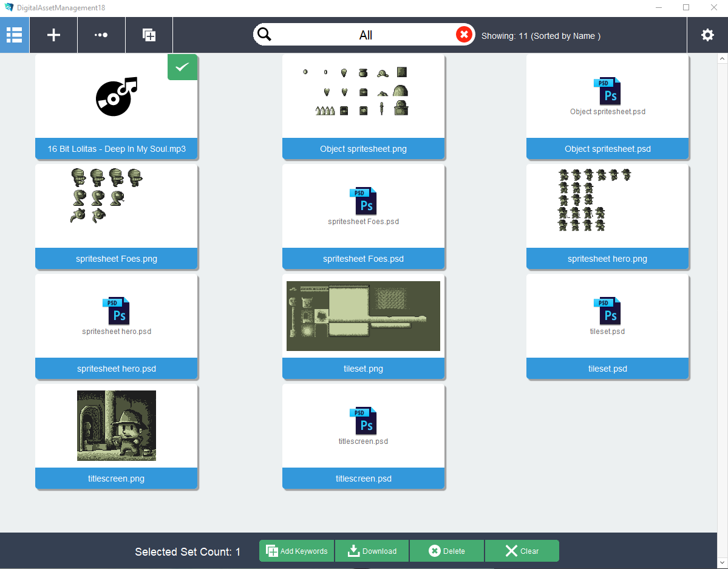Click the scrollbar up arrow
Screen dimensions: 728x569
(x=723, y=58)
